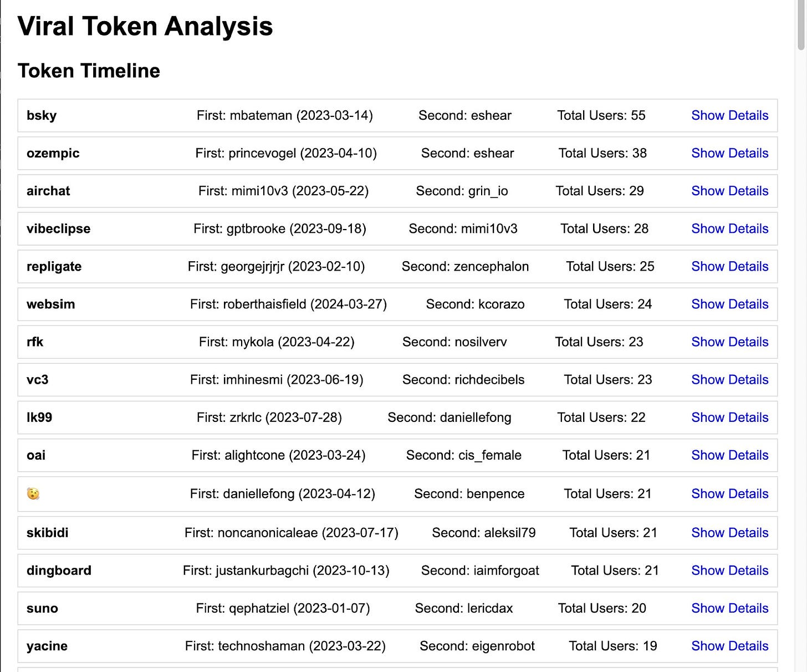Viewport: 807px width, 672px height.
Task: Select 'First: gptbrooke (2023-09-18)' entry
Action: [280, 228]
